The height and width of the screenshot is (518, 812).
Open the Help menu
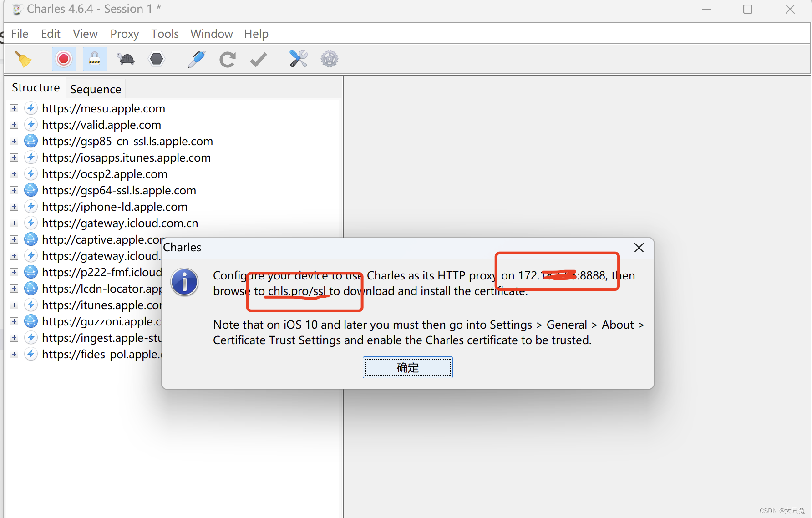tap(256, 34)
